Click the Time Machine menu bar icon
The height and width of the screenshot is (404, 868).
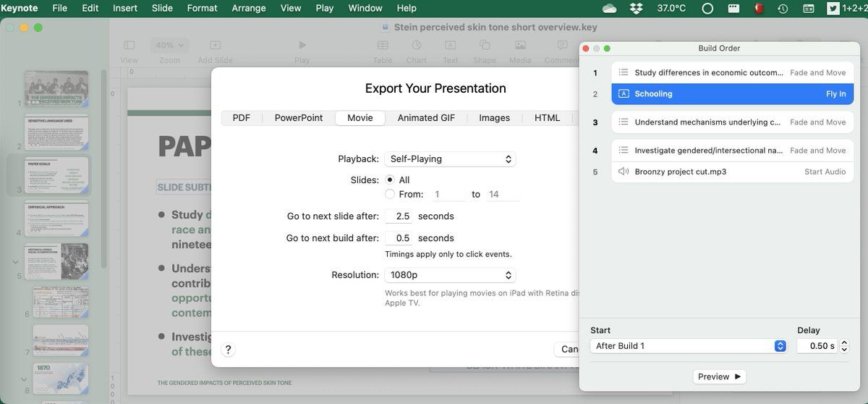(783, 8)
